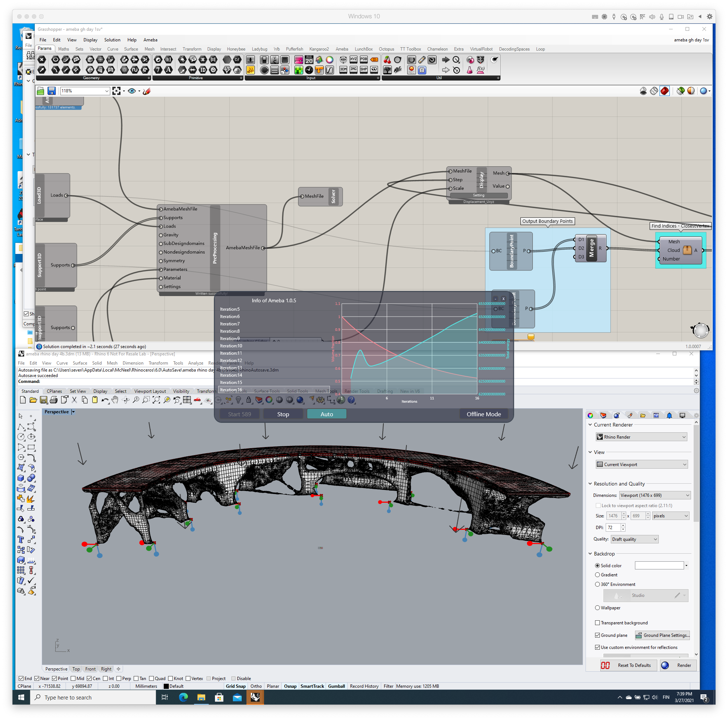
Task: Open Grasshopper Ameba menu
Action: (x=151, y=40)
